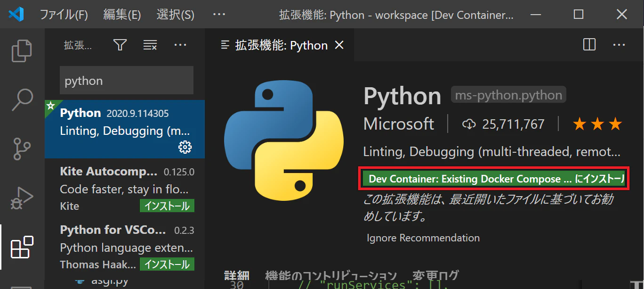Select the 拡張機能: Python editor tab

[280, 45]
